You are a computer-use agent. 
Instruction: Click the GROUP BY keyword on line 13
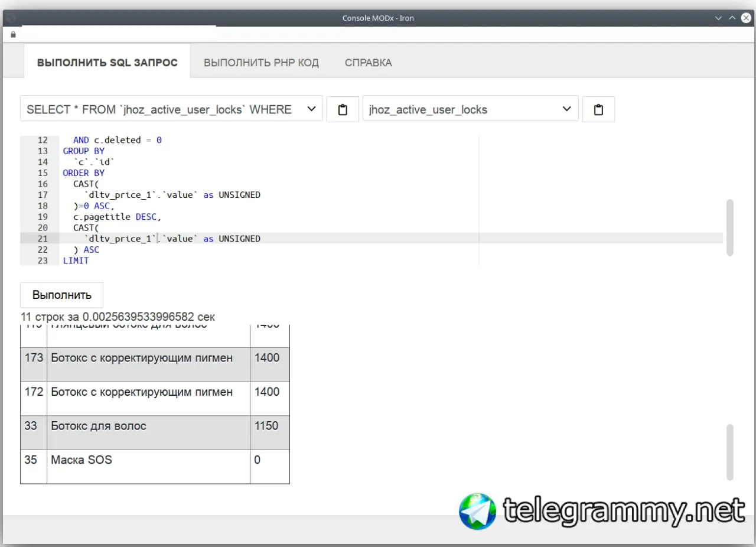(x=83, y=151)
